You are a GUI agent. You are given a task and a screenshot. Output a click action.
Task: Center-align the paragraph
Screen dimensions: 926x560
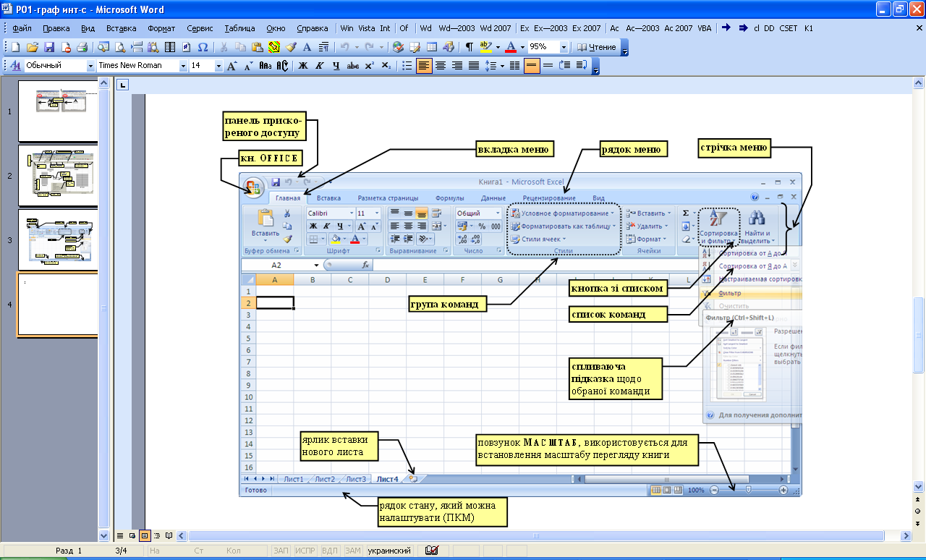pyautogui.click(x=441, y=65)
